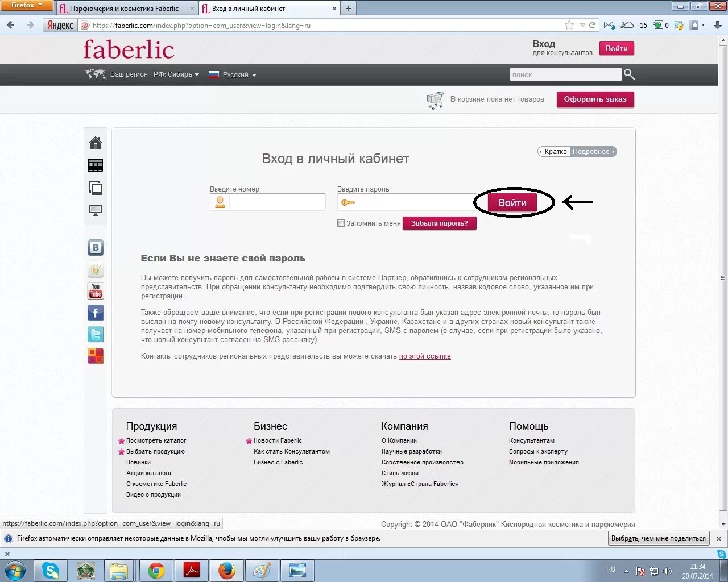Open 'Научные разработки' footer link
This screenshot has height=582, width=728.
[x=412, y=451]
